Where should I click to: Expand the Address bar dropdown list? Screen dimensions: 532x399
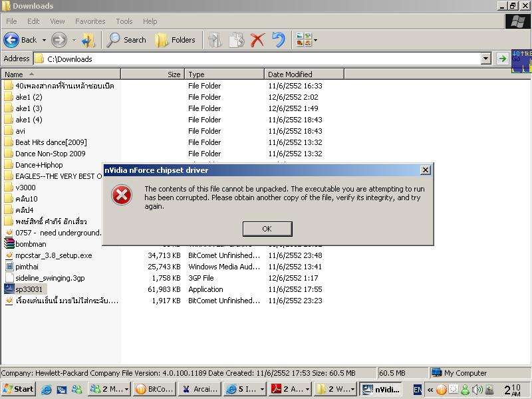point(486,59)
